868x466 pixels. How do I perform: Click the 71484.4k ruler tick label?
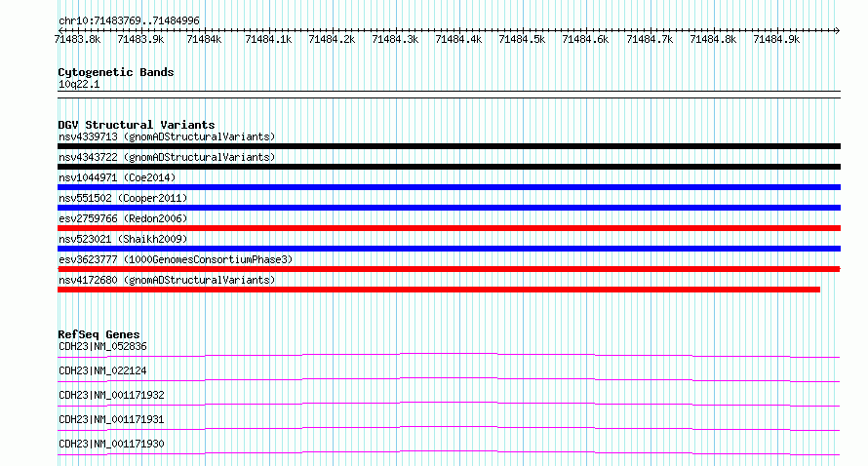click(458, 39)
